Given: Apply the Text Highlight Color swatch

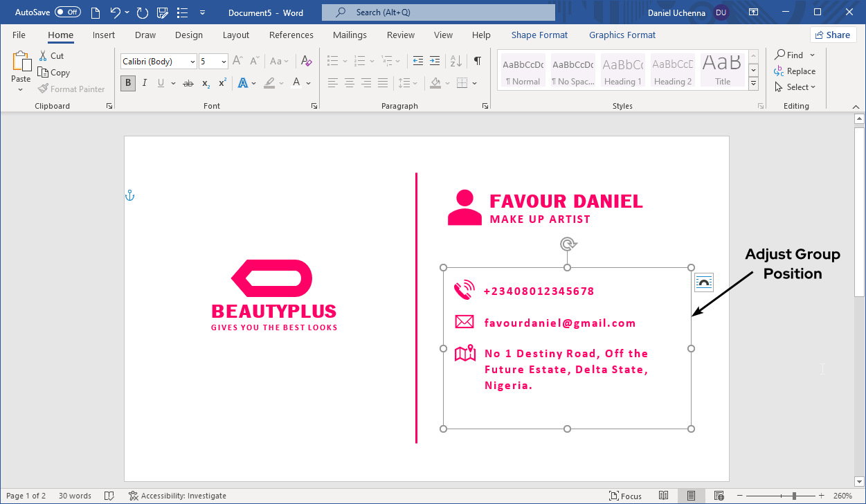Looking at the screenshot, I should click(269, 82).
